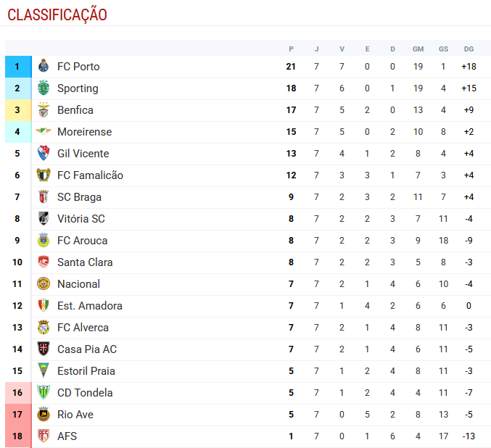This screenshot has width=491, height=448.
Task: Click the blue position 1 badge
Action: pos(17,67)
